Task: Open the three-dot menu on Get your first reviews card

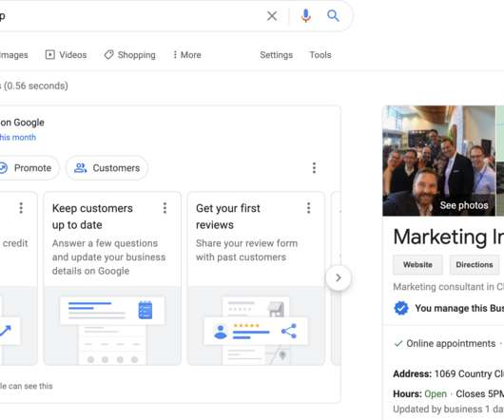Action: coord(308,208)
